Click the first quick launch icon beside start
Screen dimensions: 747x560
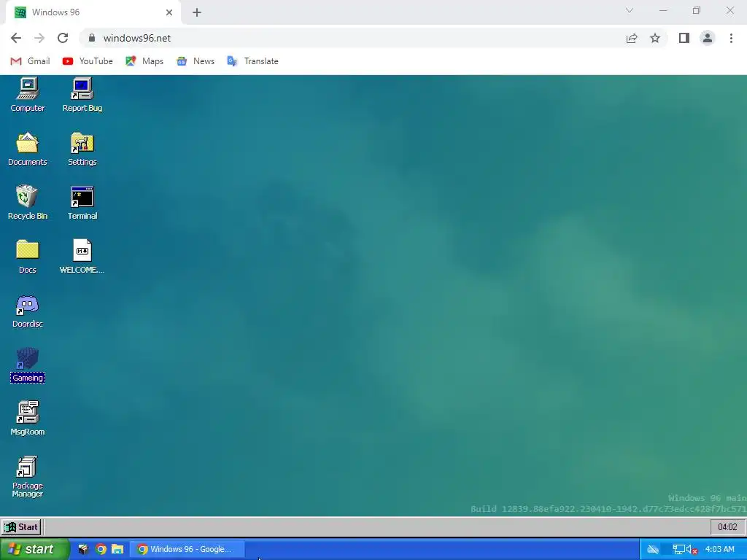coord(83,549)
